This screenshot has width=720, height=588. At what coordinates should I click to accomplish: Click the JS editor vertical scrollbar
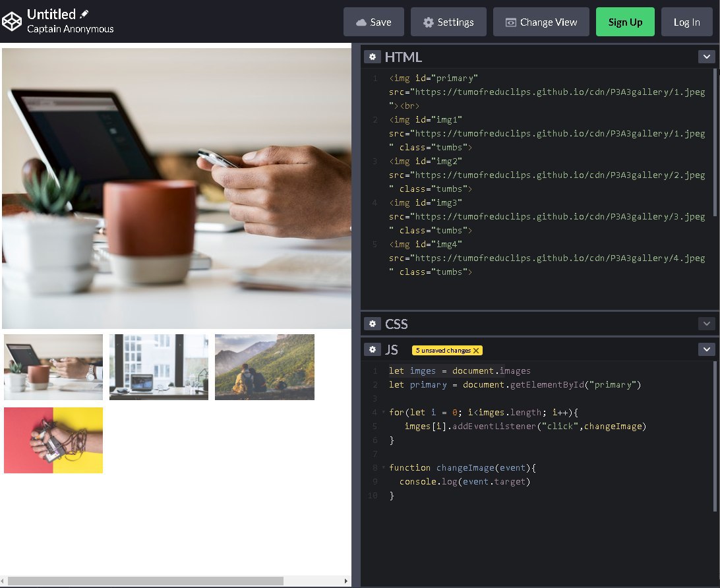coord(715,436)
